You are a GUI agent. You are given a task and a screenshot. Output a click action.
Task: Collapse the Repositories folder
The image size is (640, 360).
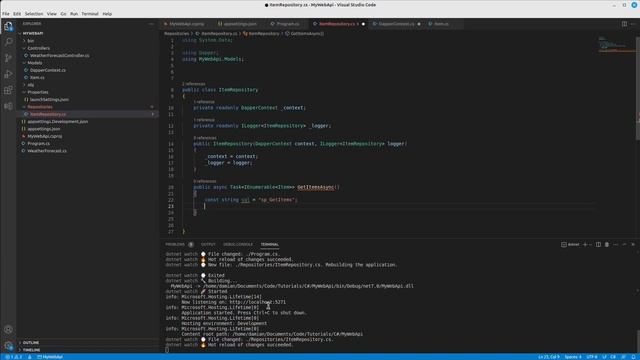pos(88,107)
